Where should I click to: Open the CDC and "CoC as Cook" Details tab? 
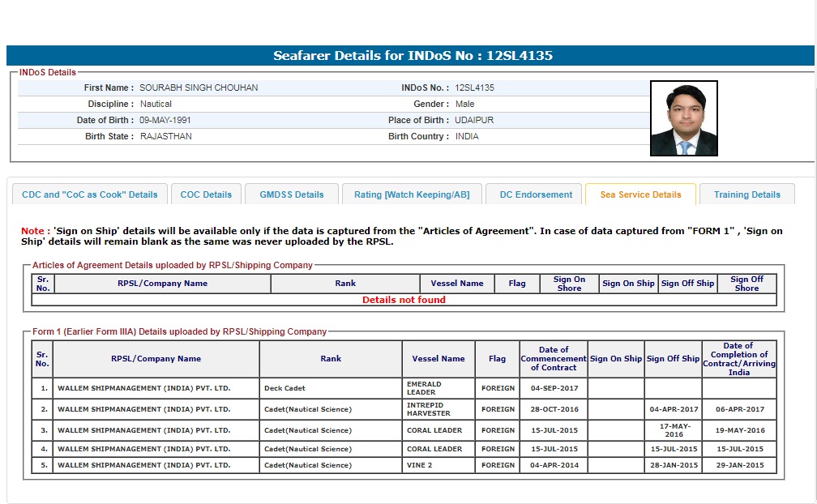pos(90,194)
